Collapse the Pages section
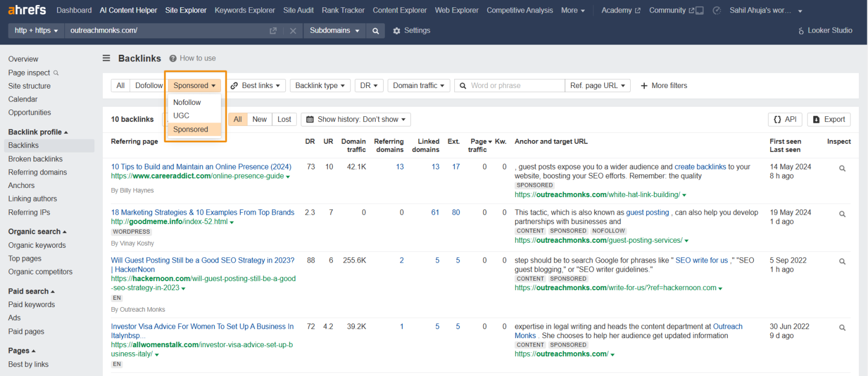 [x=22, y=351]
